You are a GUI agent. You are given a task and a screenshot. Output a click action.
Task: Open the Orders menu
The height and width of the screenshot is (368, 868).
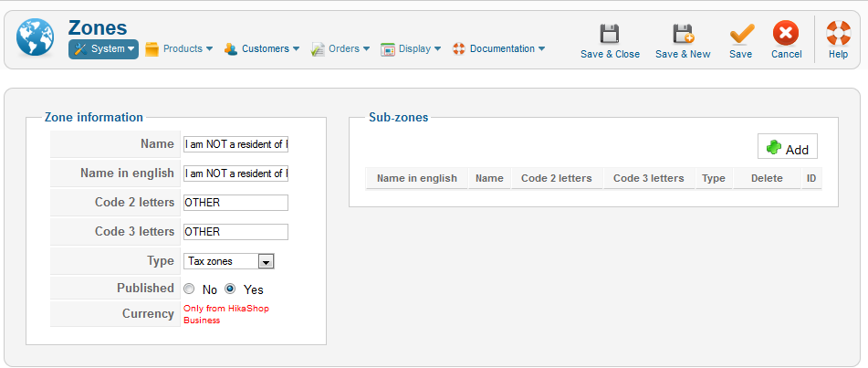pos(341,49)
